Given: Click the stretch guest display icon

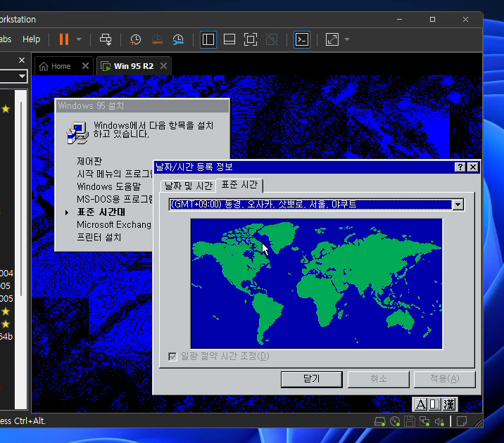Looking at the screenshot, I should tap(332, 39).
